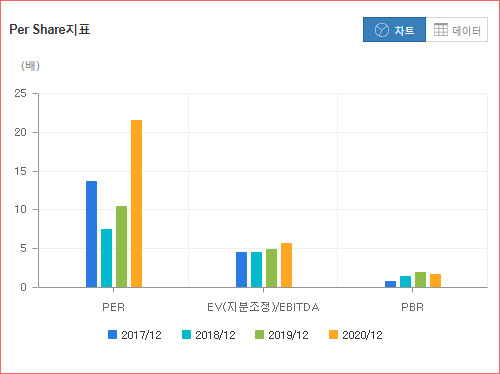Viewport: 500px width, 374px height.
Task: Click the PER axis category label
Action: click(x=113, y=307)
